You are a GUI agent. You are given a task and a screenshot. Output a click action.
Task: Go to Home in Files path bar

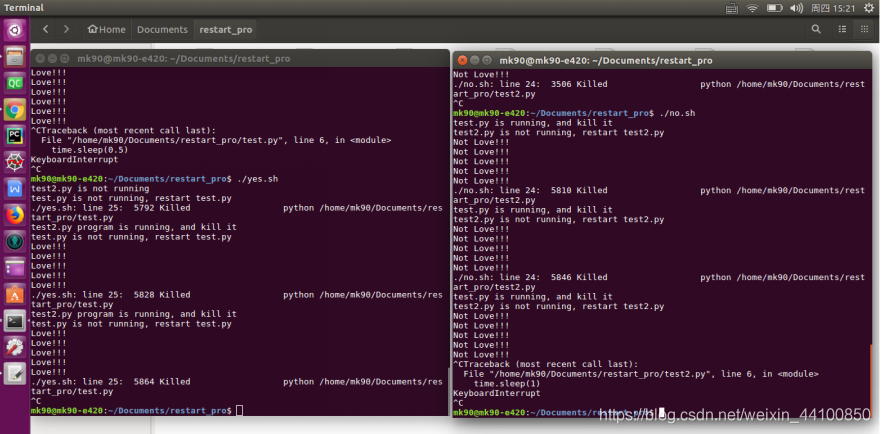click(107, 29)
